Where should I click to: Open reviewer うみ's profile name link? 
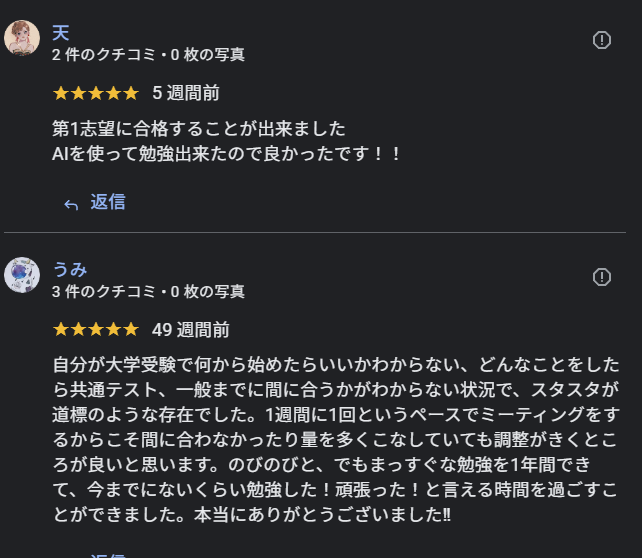pyautogui.click(x=70, y=269)
